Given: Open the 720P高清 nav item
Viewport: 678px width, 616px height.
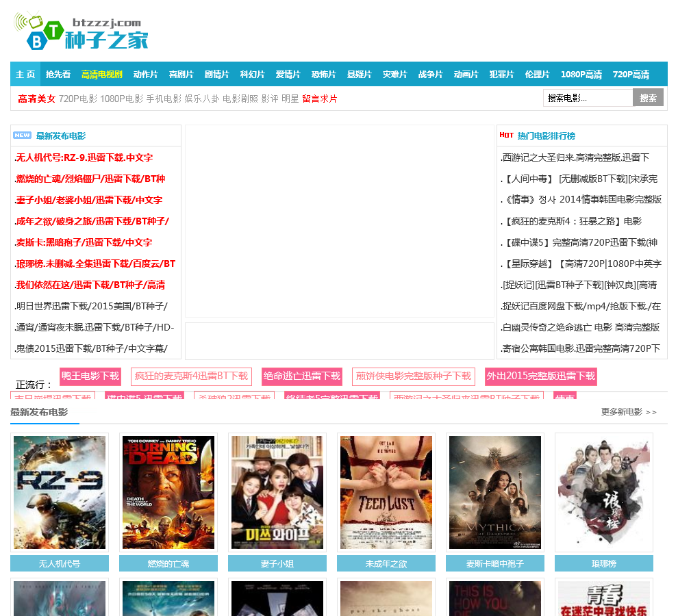Looking at the screenshot, I should click(x=631, y=75).
